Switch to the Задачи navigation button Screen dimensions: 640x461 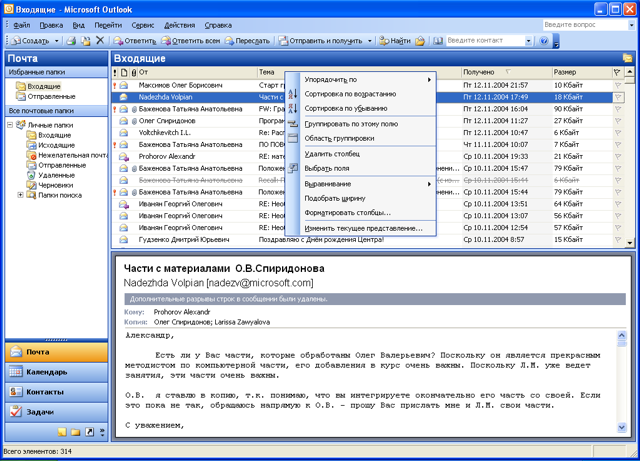click(56, 412)
